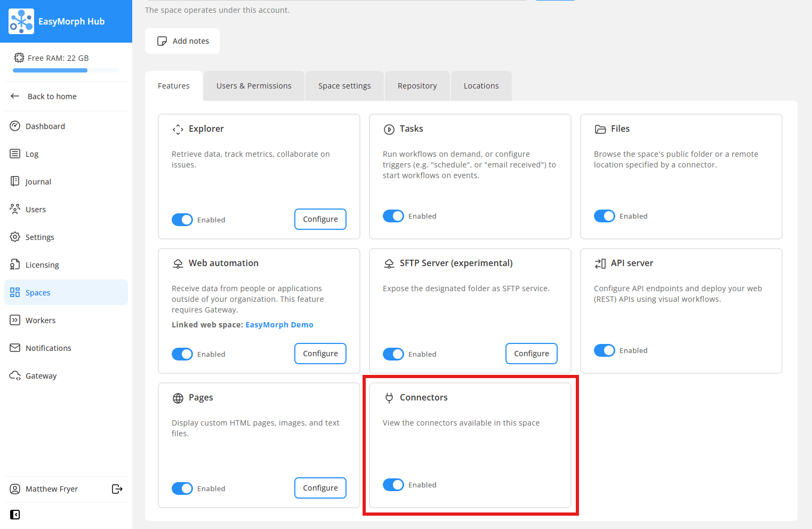The image size is (812, 529).
Task: Click the Back to home arrow icon
Action: [15, 96]
